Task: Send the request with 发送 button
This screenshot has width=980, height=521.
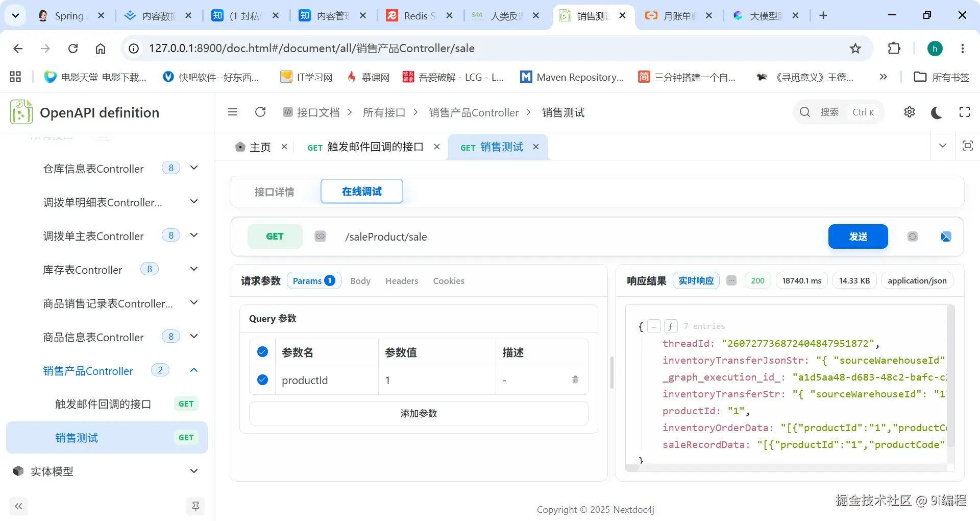Action: (858, 236)
